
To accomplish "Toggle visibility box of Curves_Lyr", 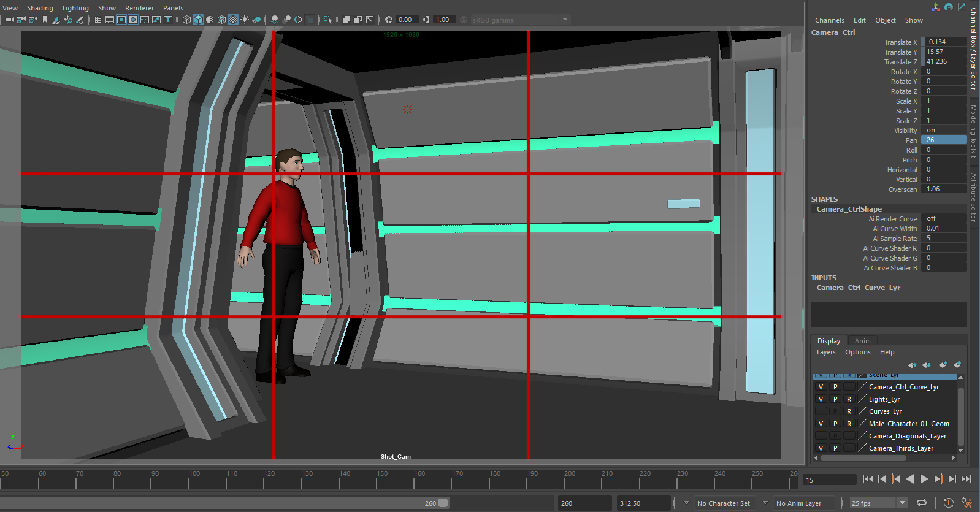I will coord(821,411).
